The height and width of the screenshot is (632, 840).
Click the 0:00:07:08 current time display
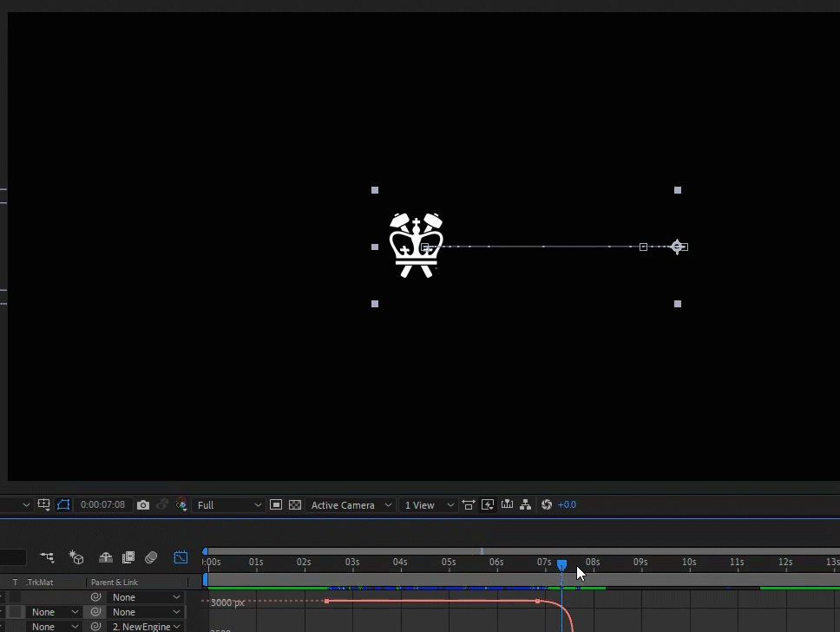[102, 505]
